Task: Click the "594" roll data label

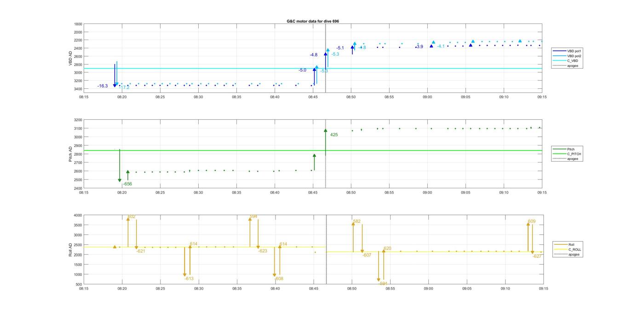Action: click(x=253, y=216)
